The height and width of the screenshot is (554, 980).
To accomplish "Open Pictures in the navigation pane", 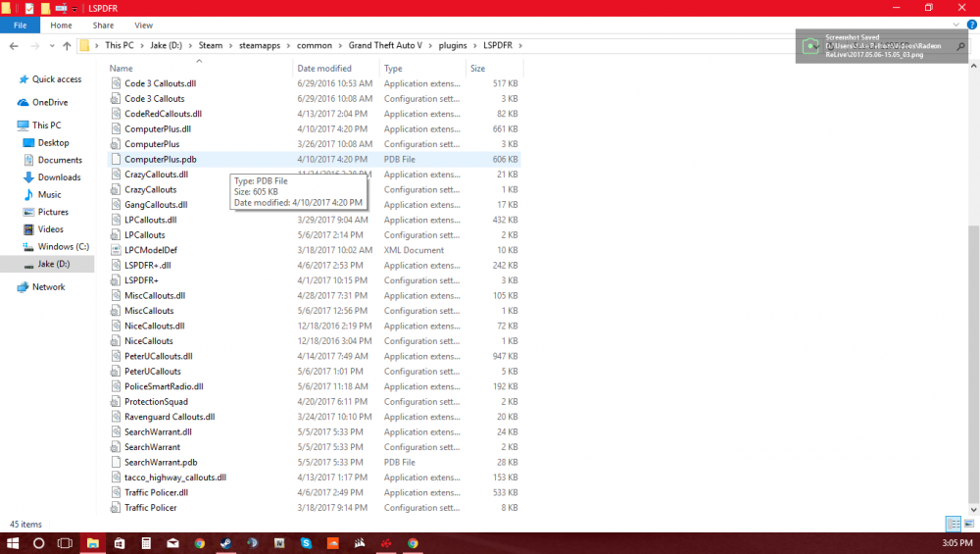I will tap(53, 212).
